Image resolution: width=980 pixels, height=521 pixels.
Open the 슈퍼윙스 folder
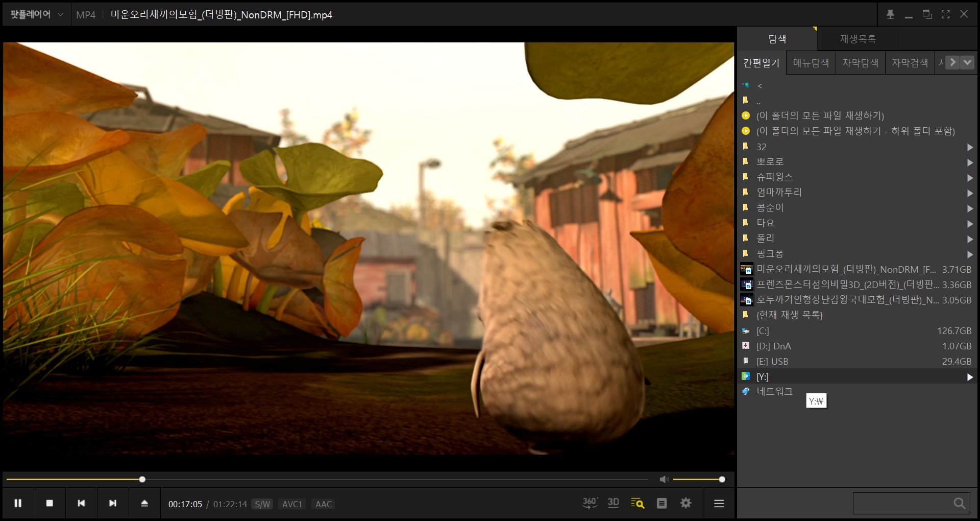(857, 177)
